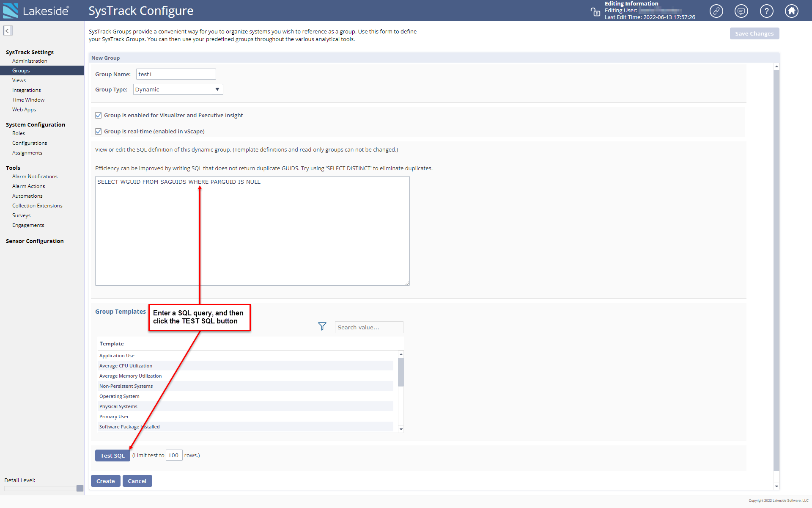Open Views in the sidebar
The height and width of the screenshot is (508, 812).
point(19,80)
